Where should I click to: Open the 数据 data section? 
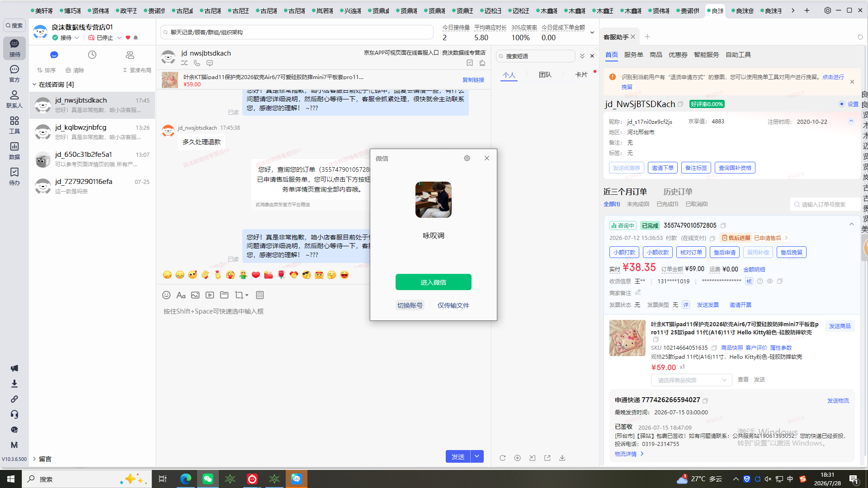14,150
